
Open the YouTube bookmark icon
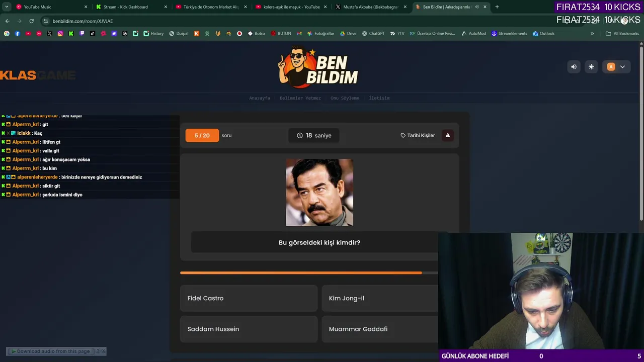(28, 34)
